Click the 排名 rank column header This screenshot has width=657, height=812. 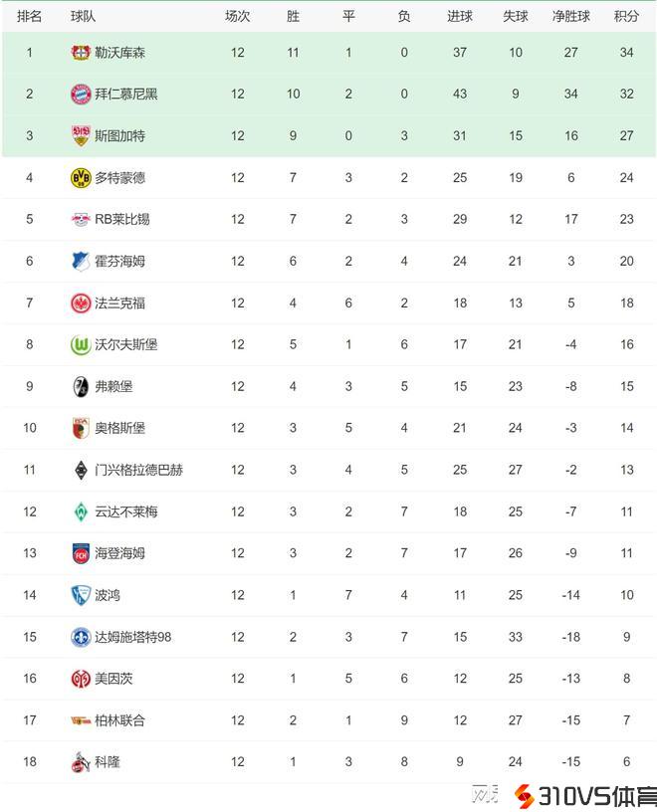click(x=30, y=16)
